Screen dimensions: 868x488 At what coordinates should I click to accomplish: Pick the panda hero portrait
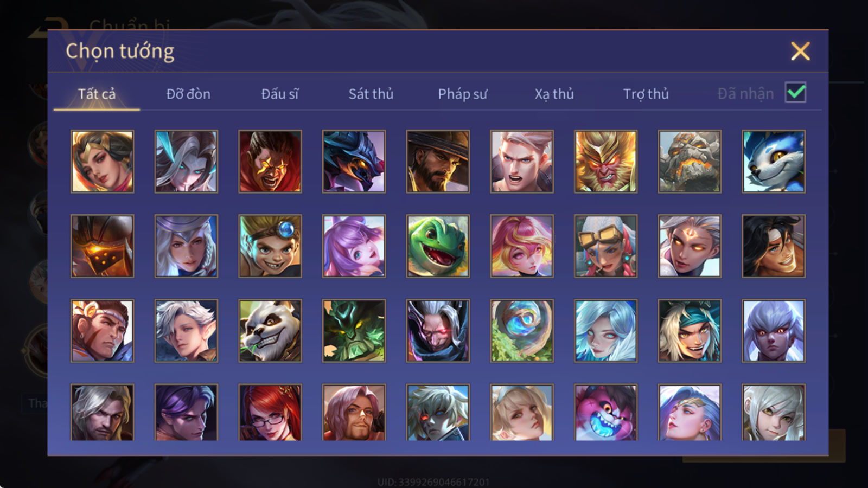[270, 330]
